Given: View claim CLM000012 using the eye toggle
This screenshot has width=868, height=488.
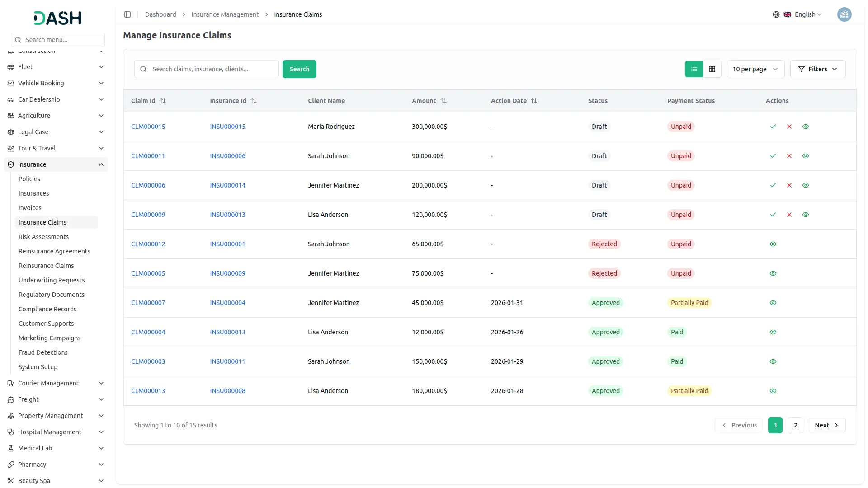Looking at the screenshot, I should pos(773,244).
